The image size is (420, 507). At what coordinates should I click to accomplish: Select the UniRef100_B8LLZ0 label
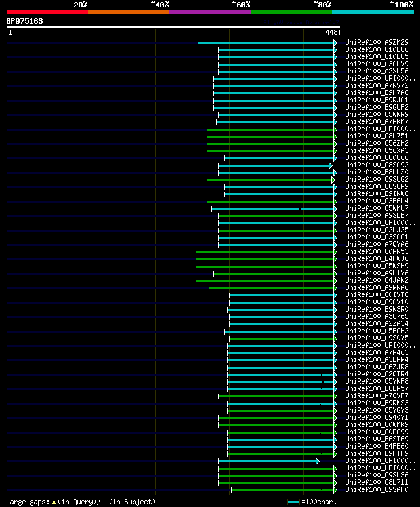click(377, 172)
